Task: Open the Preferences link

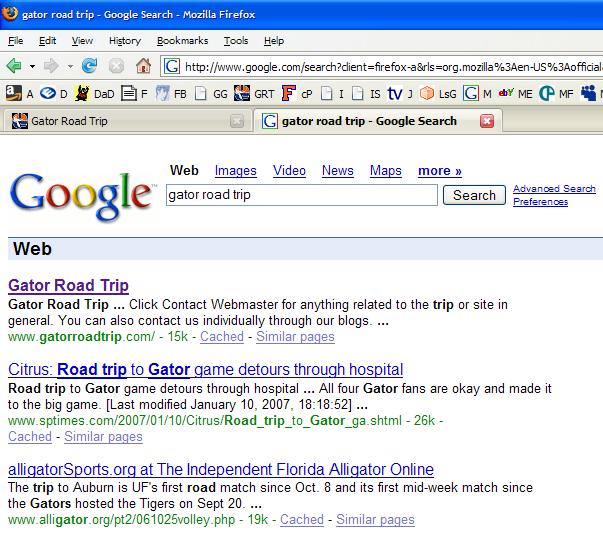Action: point(540,202)
